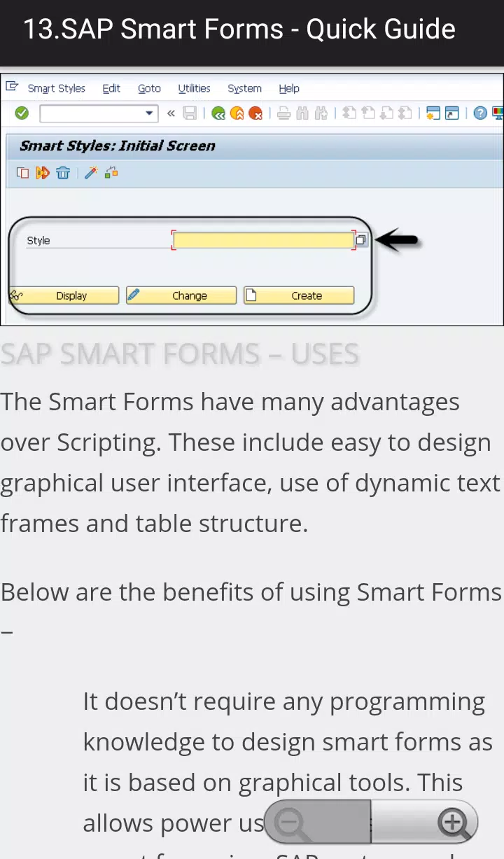Click the Change button
Screen dimensions: 504x859
[181, 295]
